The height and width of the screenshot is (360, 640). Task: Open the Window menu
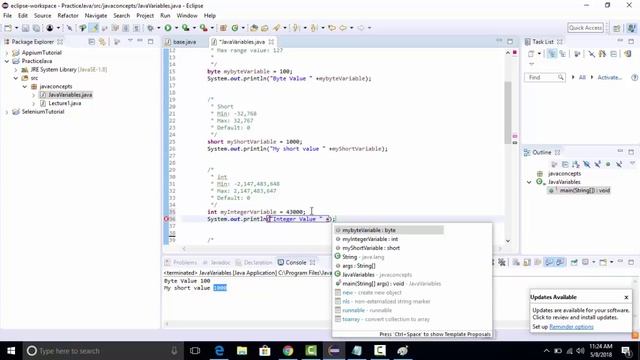(187, 16)
